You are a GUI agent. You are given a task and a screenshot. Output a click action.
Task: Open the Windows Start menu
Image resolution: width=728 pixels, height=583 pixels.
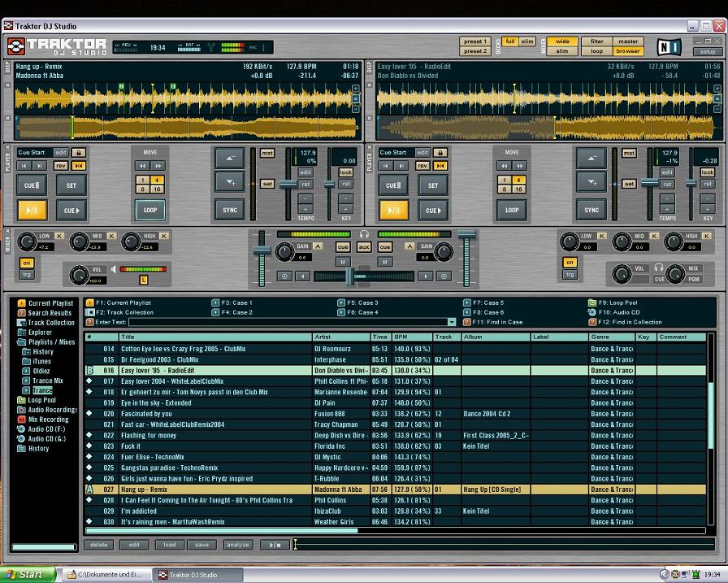[28, 575]
